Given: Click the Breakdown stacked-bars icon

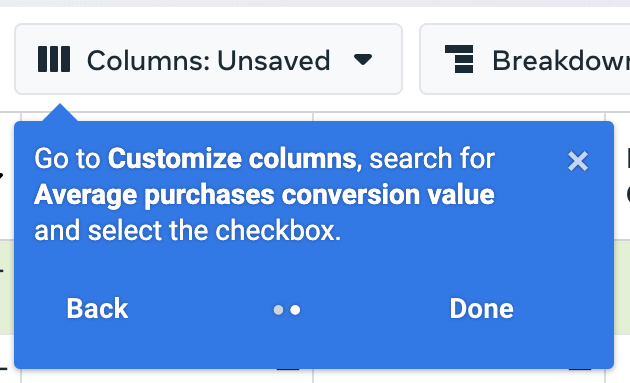Looking at the screenshot, I should click(x=459, y=59).
